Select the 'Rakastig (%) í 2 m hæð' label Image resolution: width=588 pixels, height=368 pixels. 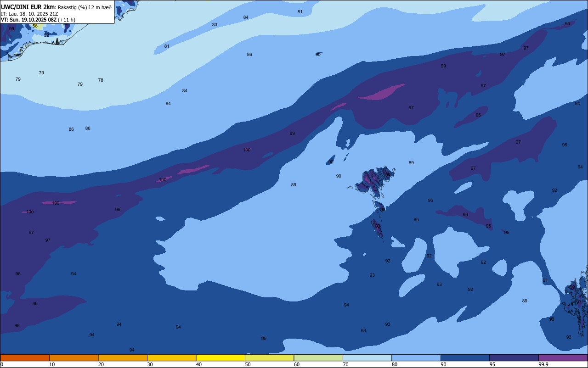[84, 7]
